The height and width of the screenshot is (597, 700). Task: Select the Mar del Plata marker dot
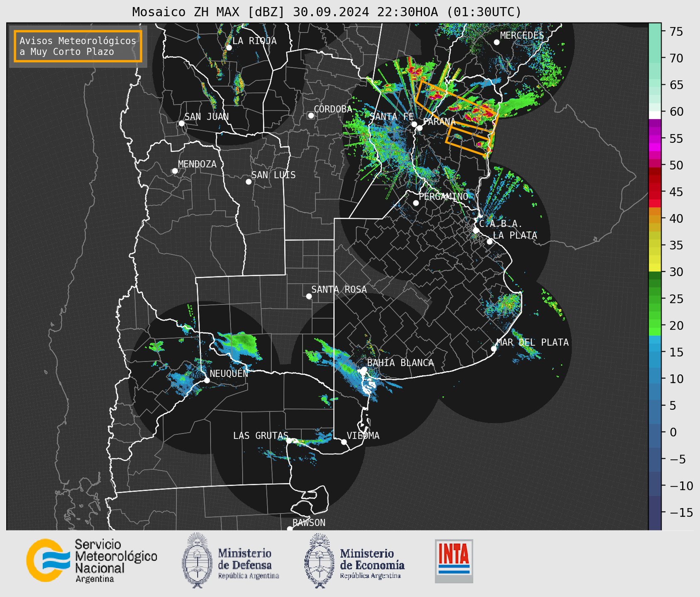[494, 349]
